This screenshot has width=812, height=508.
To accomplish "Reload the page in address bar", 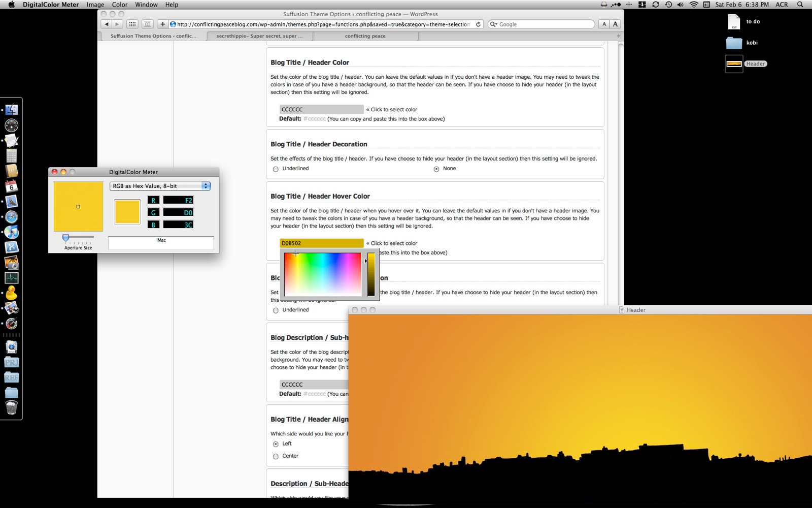I will coord(478,24).
